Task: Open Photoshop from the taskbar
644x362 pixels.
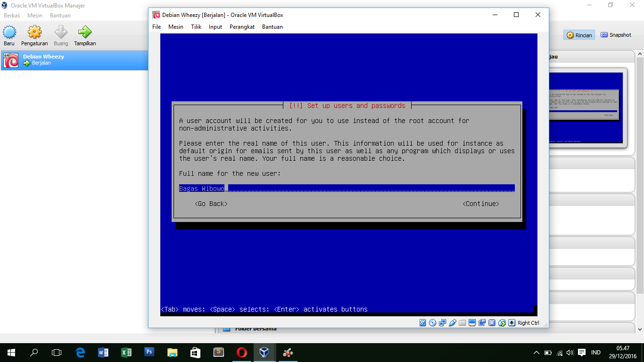Action: tap(149, 352)
